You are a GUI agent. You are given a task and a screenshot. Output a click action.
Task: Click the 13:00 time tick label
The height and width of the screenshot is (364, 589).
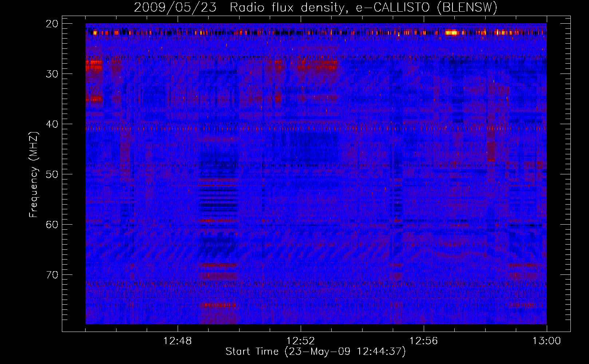547,341
